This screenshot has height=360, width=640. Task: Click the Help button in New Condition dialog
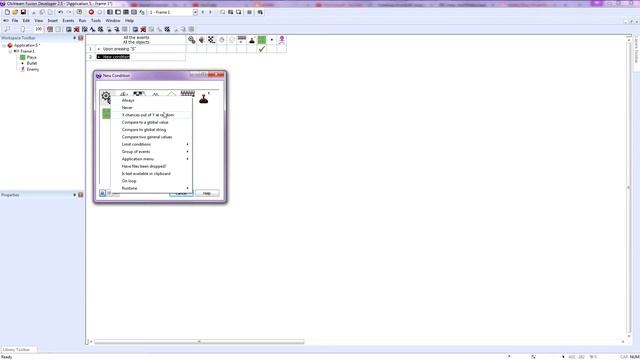click(x=207, y=193)
